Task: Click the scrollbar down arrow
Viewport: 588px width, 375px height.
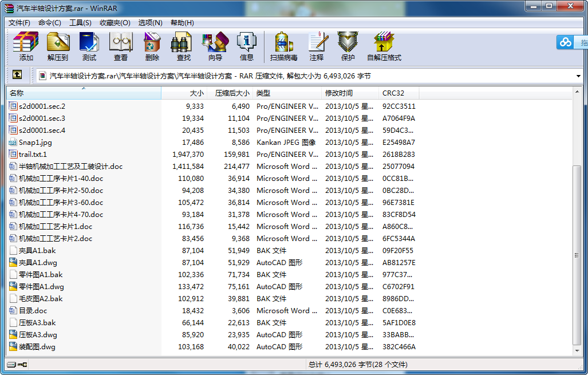Action: pyautogui.click(x=577, y=351)
